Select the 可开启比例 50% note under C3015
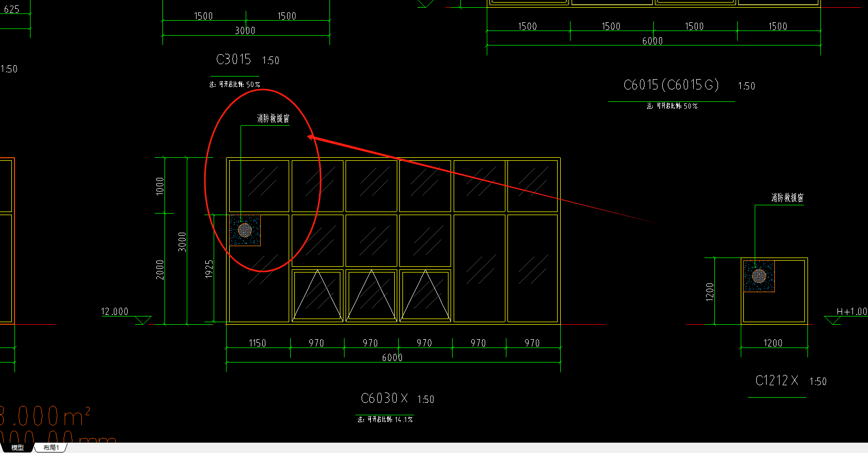The height and width of the screenshot is (453, 868). click(x=234, y=84)
